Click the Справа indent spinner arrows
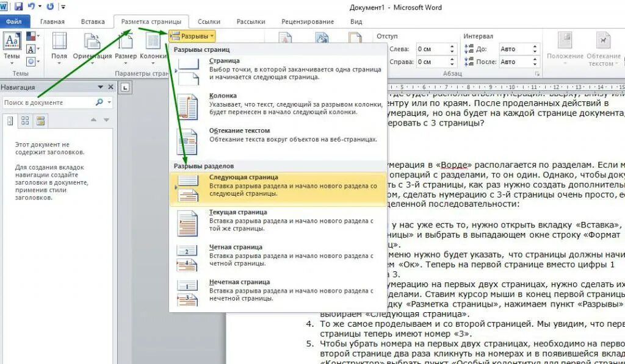The width and height of the screenshot is (625, 364). [x=452, y=62]
